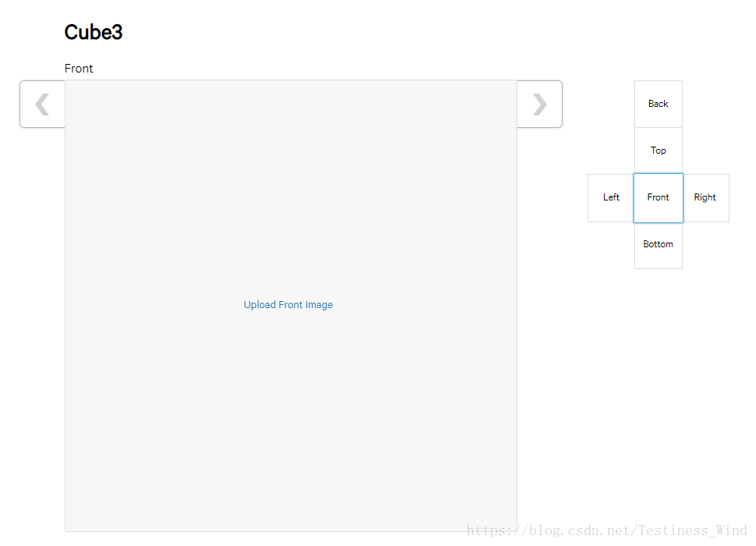Select the Left face tile

tap(611, 197)
